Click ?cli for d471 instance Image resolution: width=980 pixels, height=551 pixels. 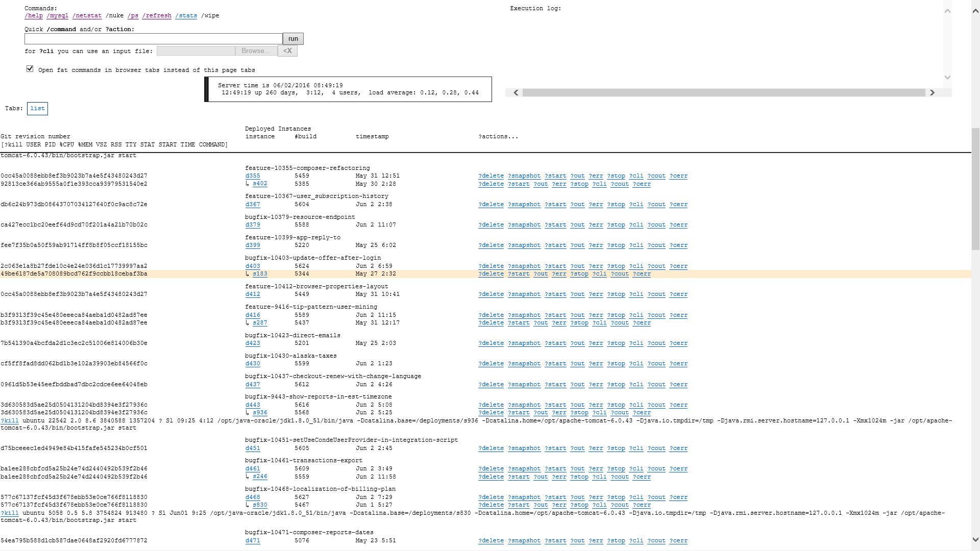point(636,541)
